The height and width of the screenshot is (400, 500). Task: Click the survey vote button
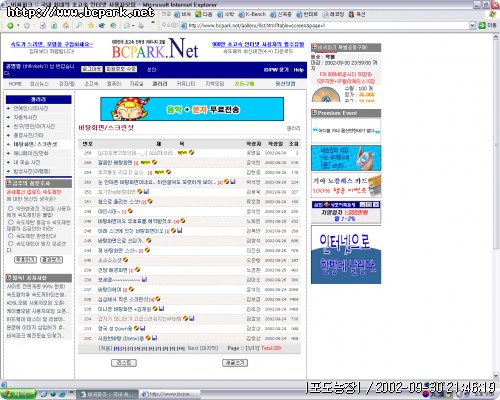pyautogui.click(x=25, y=260)
